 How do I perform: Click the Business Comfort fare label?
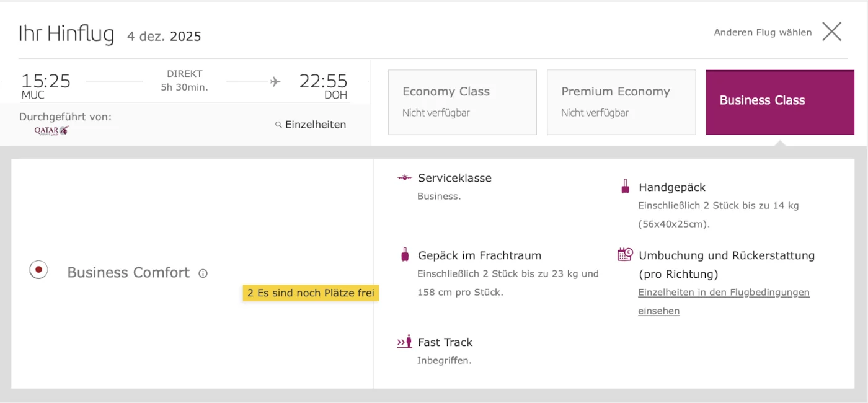[128, 273]
